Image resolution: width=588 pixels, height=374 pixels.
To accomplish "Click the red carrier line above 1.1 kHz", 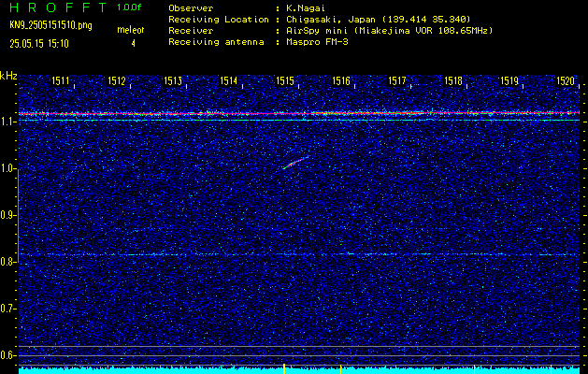I will tap(299, 113).
